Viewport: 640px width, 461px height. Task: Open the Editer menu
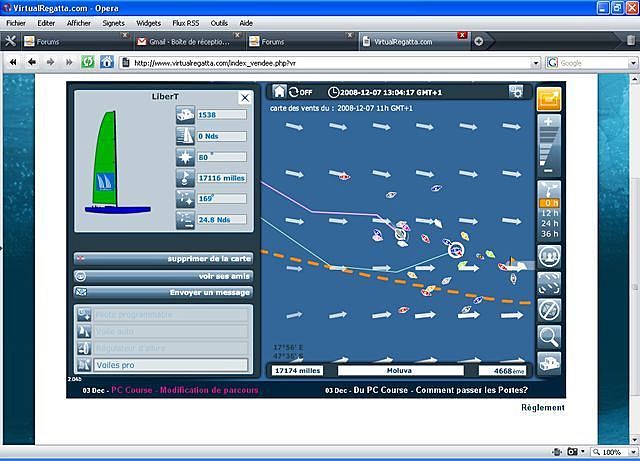click(46, 23)
